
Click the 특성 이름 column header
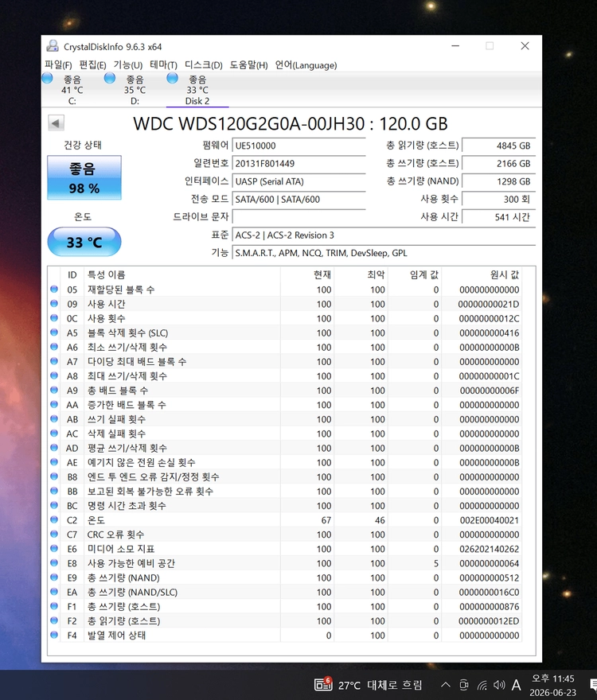click(182, 274)
